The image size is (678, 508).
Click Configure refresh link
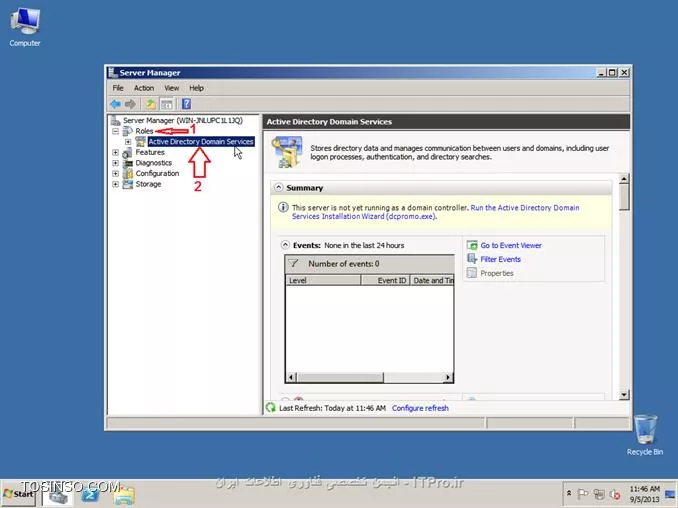coord(420,408)
